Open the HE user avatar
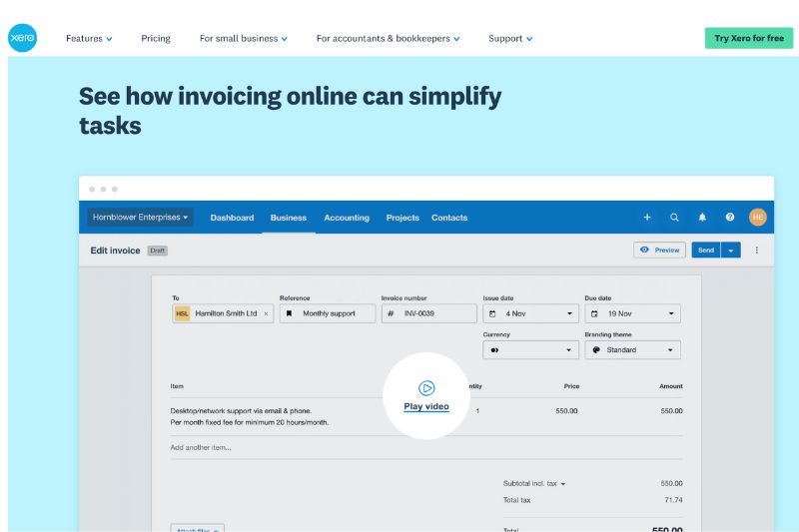The height and width of the screenshot is (532, 799). [x=758, y=218]
